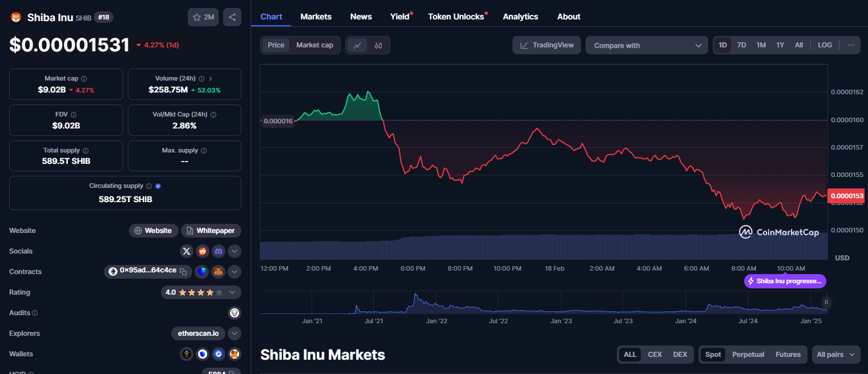Open the 'Shiba Inu progresse...' news marker
This screenshot has height=374, width=868.
pyautogui.click(x=785, y=281)
